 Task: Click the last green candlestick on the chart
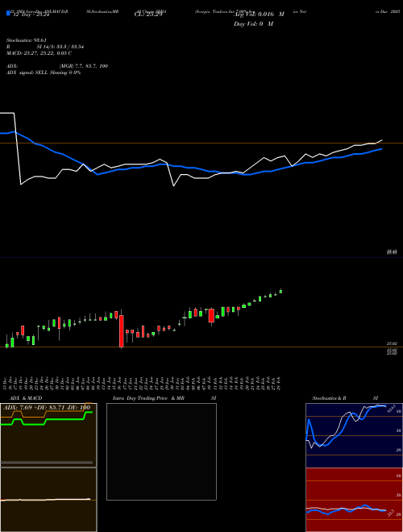tap(280, 291)
